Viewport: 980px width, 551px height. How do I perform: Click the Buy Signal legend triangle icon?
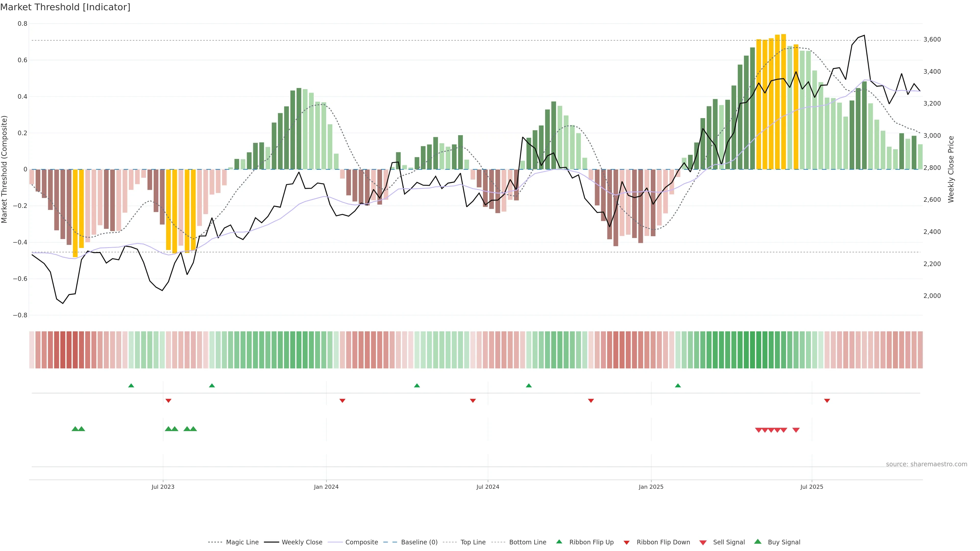point(757,542)
